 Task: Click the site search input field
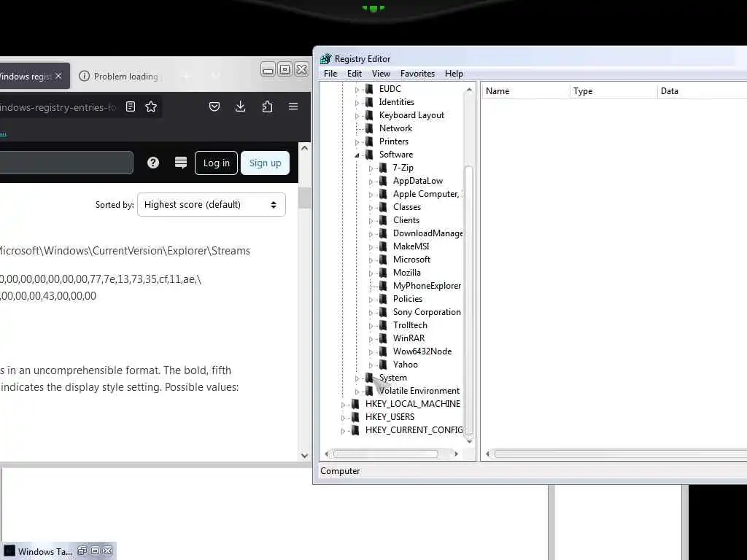click(x=66, y=163)
